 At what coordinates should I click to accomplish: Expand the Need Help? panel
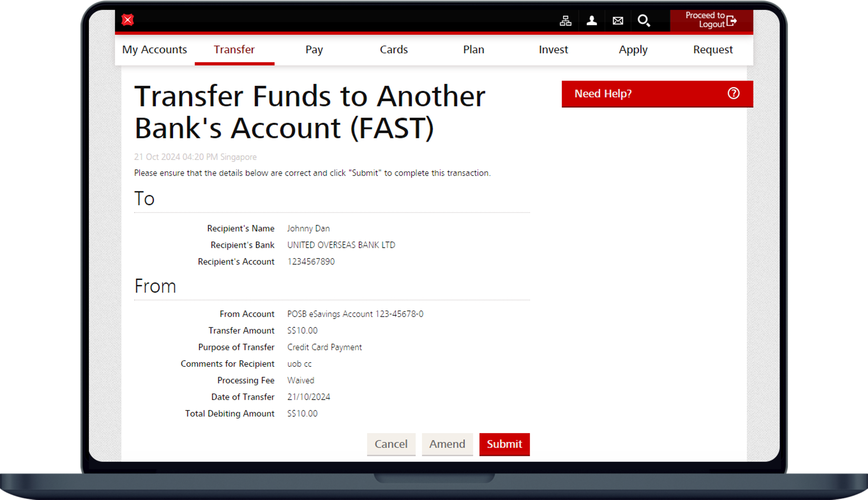603,94
